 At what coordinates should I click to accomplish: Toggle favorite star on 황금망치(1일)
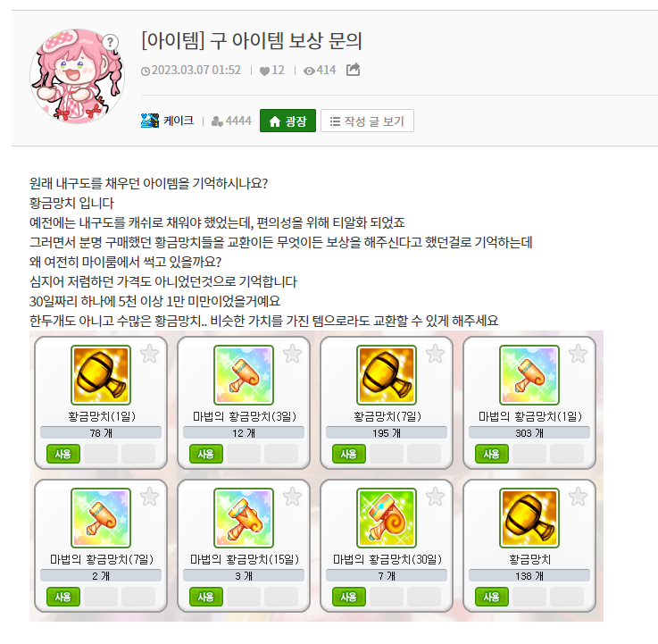point(149,354)
